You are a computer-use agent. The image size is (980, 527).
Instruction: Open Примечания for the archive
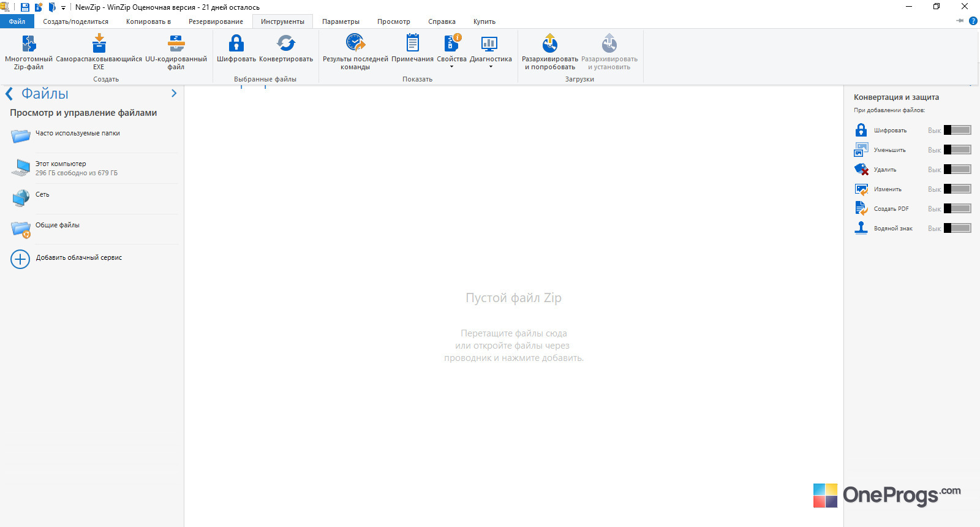click(x=413, y=48)
